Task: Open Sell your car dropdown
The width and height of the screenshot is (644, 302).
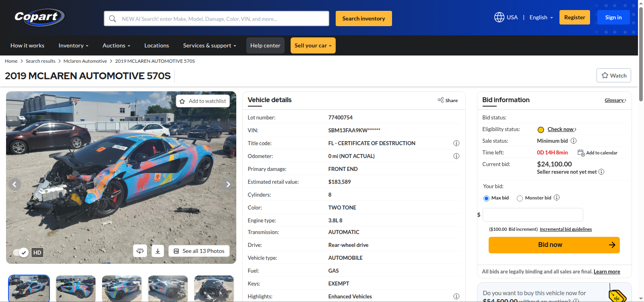Action: [313, 45]
